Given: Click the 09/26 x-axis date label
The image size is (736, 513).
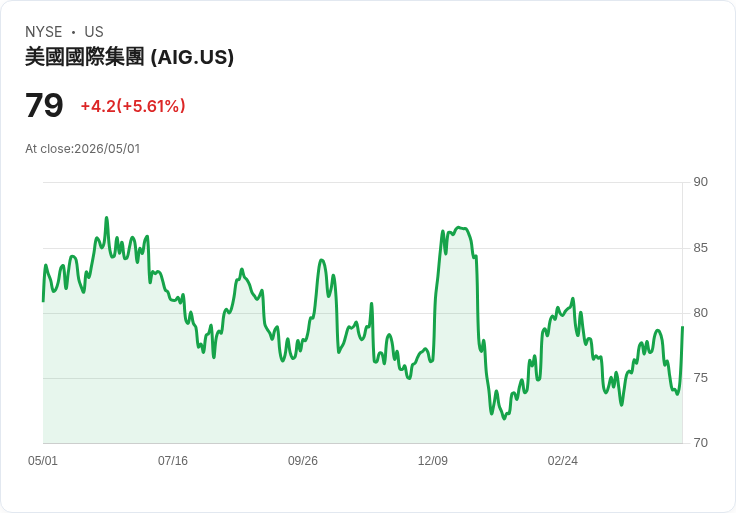Looking at the screenshot, I should 303,461.
